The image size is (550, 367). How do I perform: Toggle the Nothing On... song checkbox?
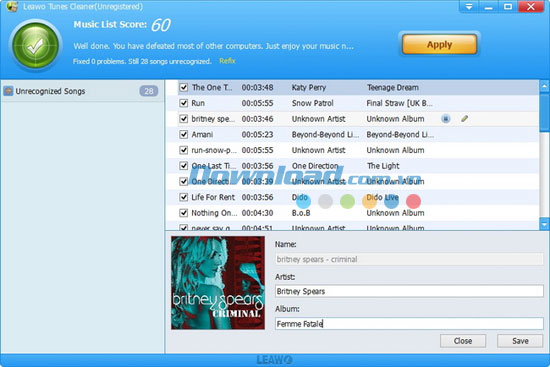pyautogui.click(x=183, y=213)
